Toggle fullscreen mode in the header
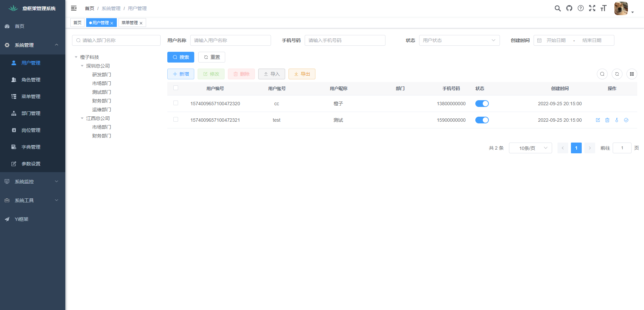Image resolution: width=644 pixels, height=310 pixels. 592,8
